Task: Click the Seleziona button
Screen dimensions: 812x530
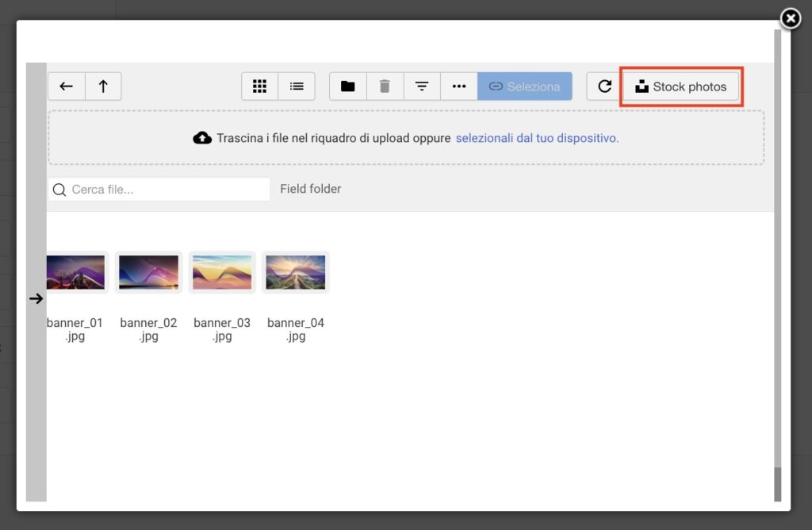Action: (x=525, y=86)
